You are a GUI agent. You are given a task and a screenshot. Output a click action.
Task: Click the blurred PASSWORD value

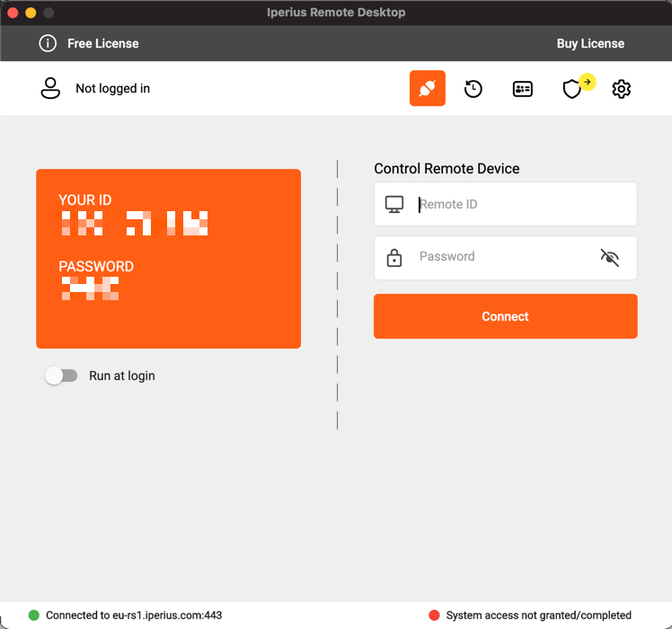pyautogui.click(x=90, y=288)
